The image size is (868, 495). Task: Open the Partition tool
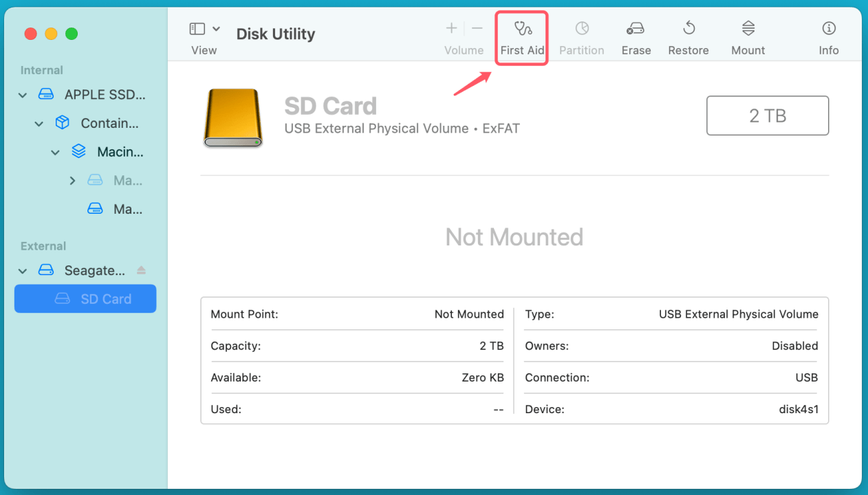(x=581, y=33)
